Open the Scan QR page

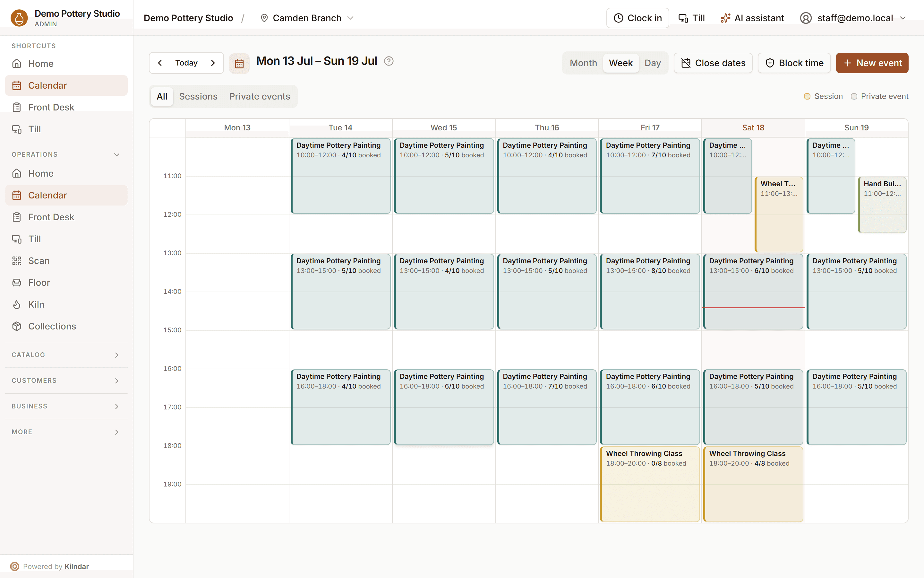[66, 261]
